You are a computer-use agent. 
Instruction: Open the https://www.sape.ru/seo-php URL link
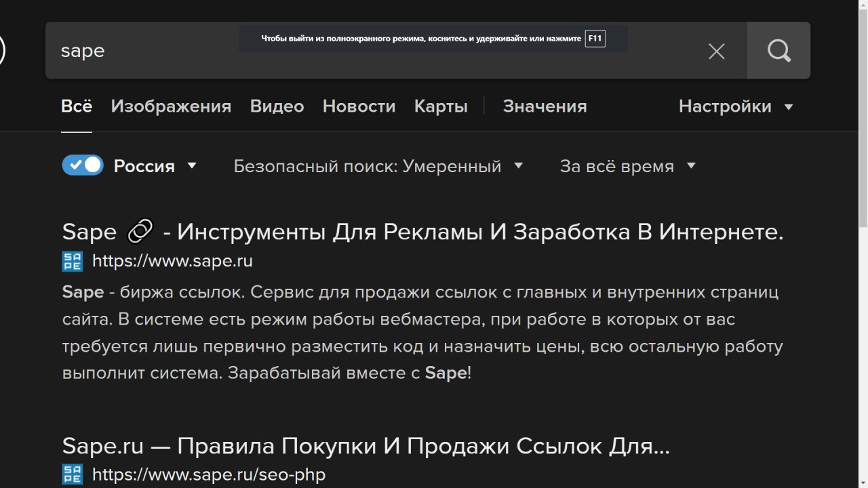tap(209, 474)
